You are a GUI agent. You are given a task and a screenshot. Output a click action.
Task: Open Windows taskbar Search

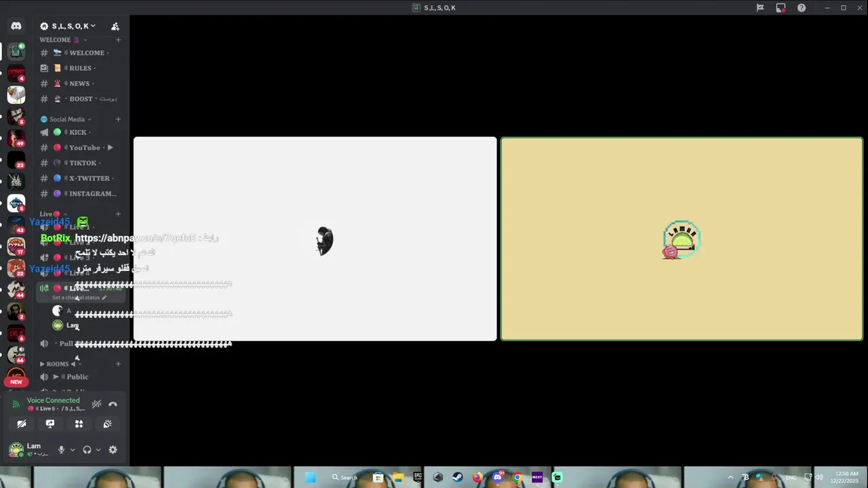[344, 477]
